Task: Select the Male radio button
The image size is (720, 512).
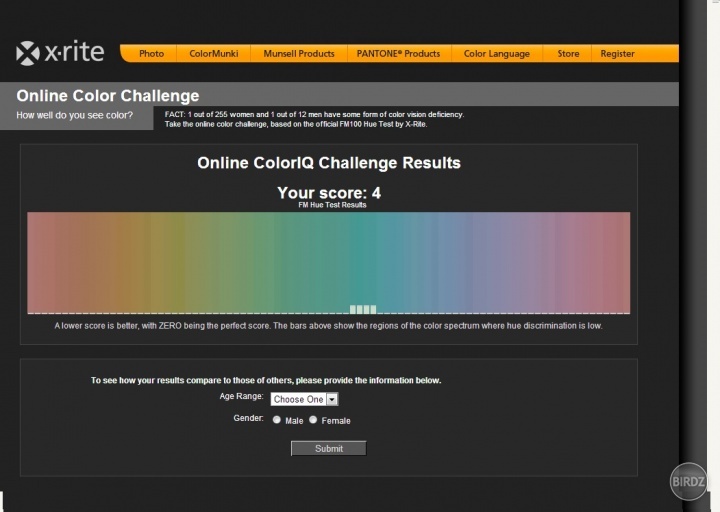Action: 276,420
